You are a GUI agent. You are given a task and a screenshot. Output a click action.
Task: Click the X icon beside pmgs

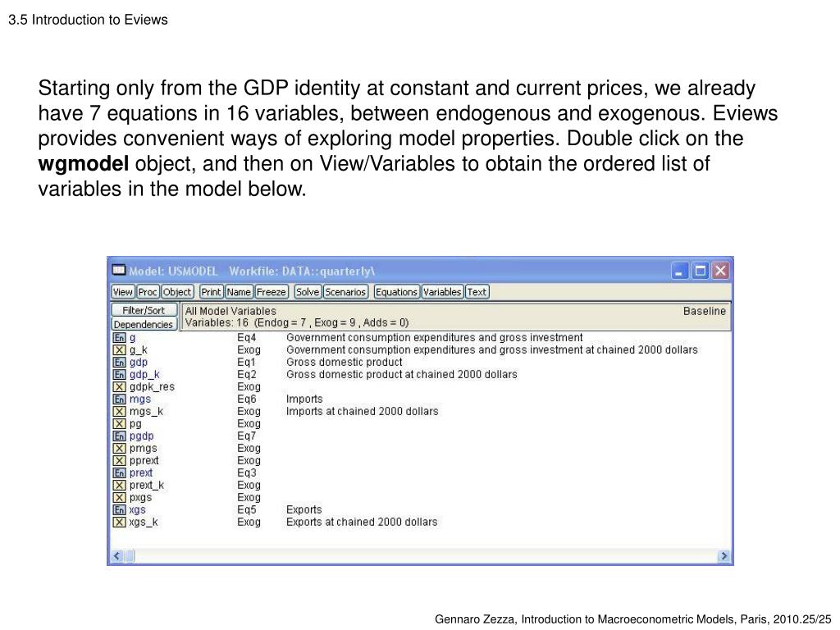[119, 449]
